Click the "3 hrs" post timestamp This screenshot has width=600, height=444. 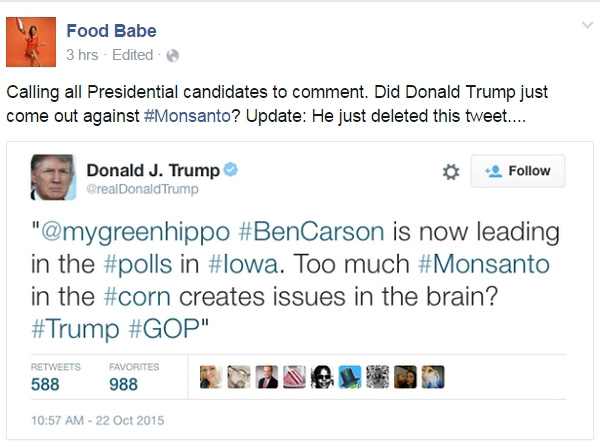(x=81, y=55)
